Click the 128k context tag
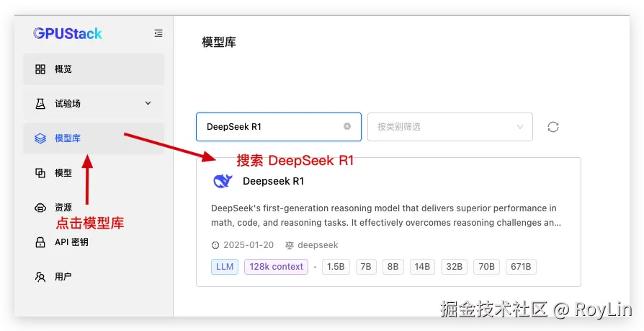The height and width of the screenshot is (331, 644). click(x=276, y=266)
